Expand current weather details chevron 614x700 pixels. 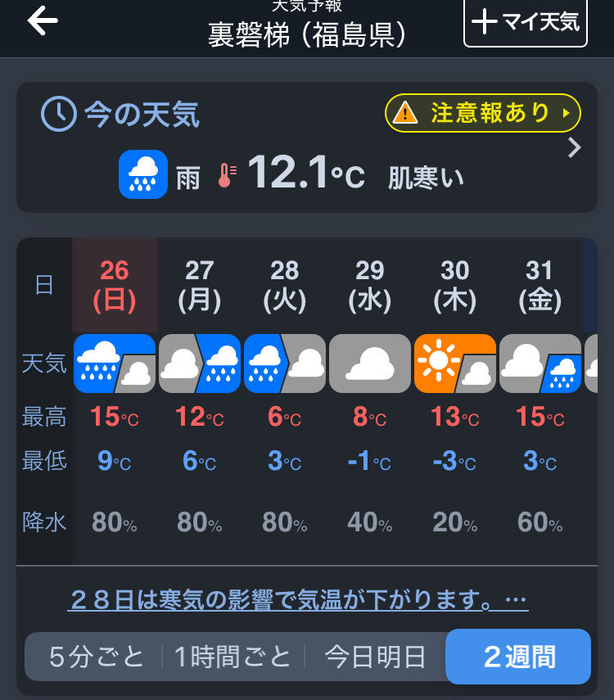pyautogui.click(x=575, y=148)
